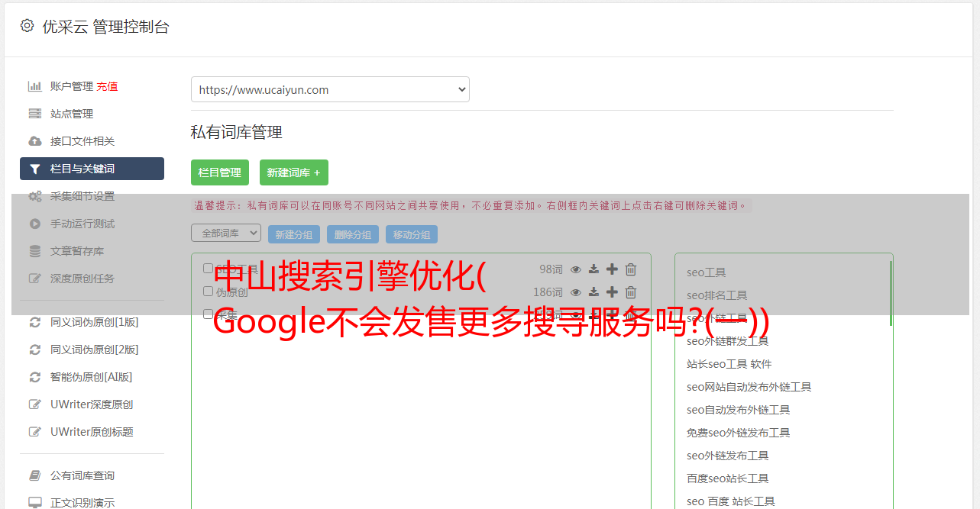Click the 移动分组 button

tap(412, 234)
